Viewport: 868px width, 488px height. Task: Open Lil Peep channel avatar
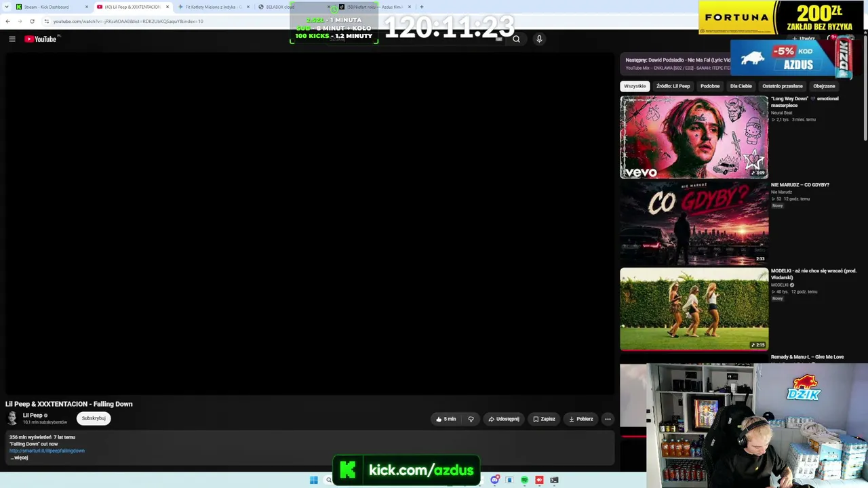(x=12, y=418)
